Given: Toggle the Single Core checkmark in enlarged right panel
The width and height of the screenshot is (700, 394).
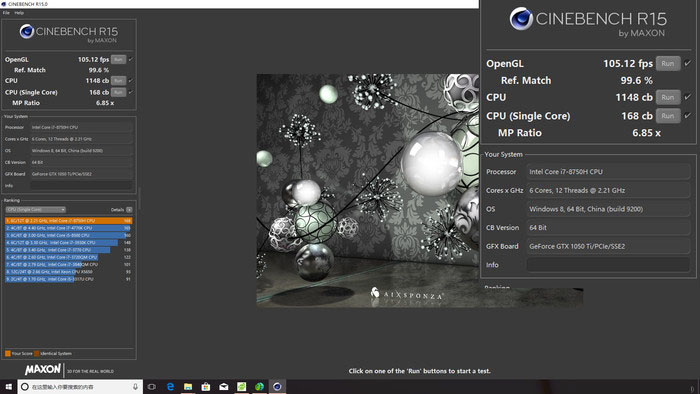Looking at the screenshot, I should coord(688,116).
